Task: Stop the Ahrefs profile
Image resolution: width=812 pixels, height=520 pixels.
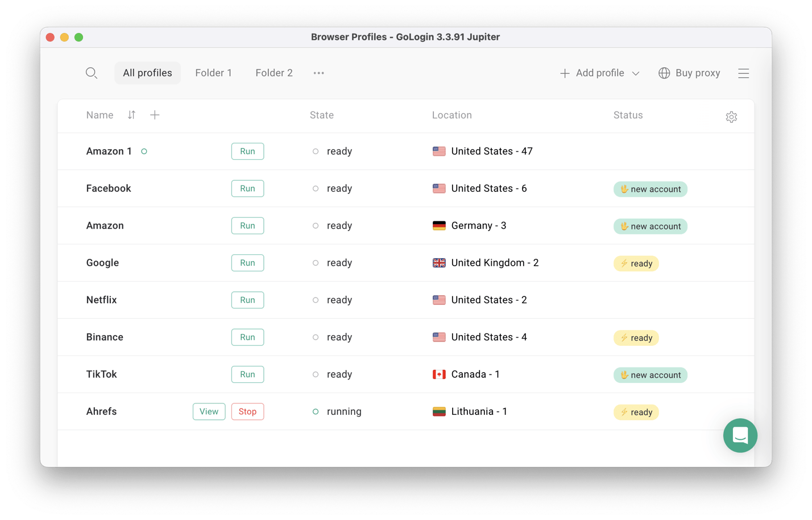Action: (247, 411)
